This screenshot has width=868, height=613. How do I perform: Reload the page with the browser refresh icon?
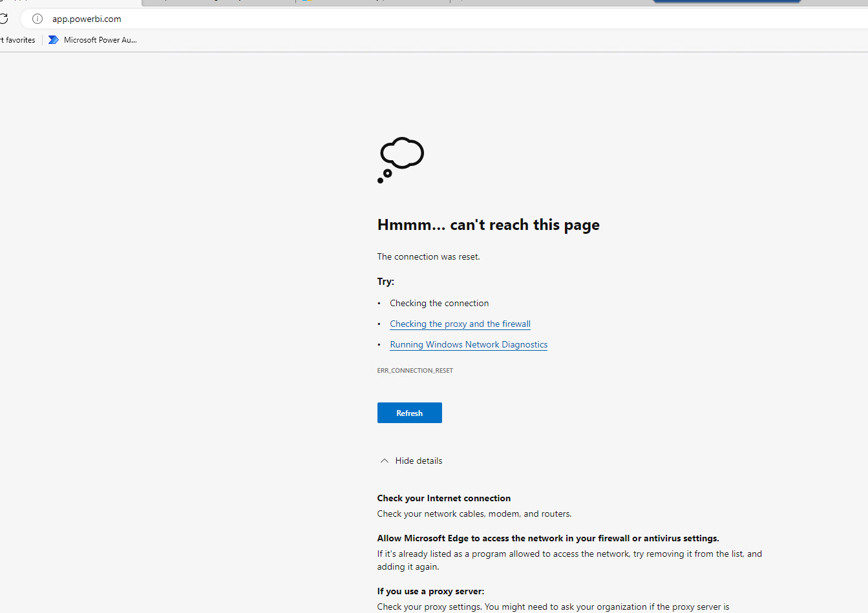tap(3, 19)
